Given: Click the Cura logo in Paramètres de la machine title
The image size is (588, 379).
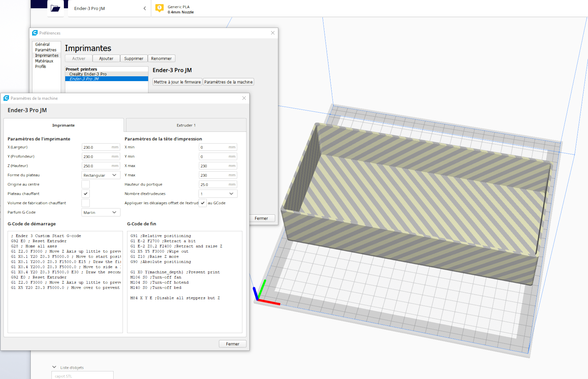Looking at the screenshot, I should 6,98.
